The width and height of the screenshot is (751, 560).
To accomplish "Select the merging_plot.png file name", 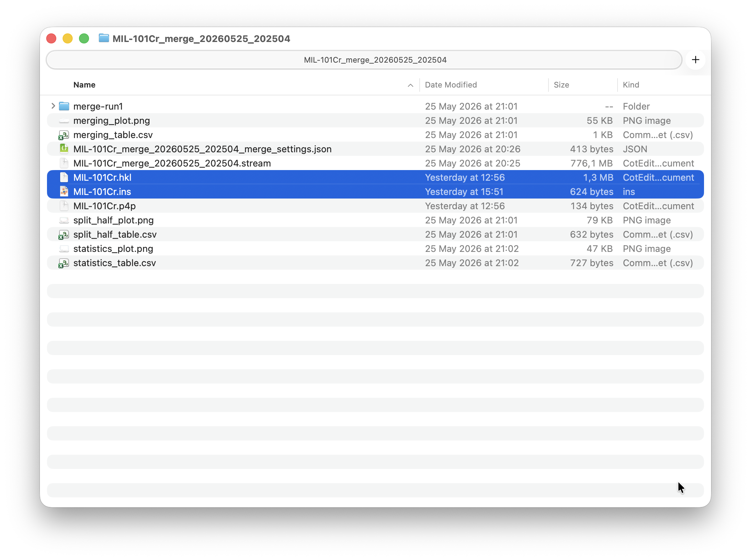I will [x=111, y=121].
